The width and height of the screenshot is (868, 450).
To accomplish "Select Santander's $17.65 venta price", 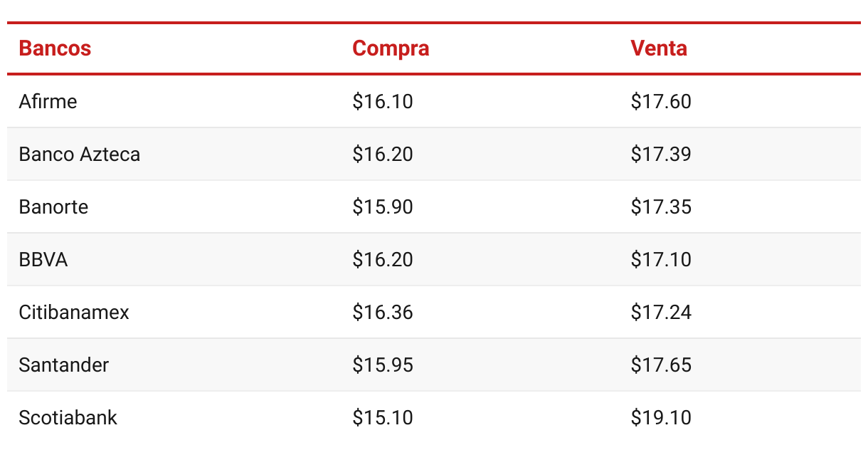I will pos(661,365).
